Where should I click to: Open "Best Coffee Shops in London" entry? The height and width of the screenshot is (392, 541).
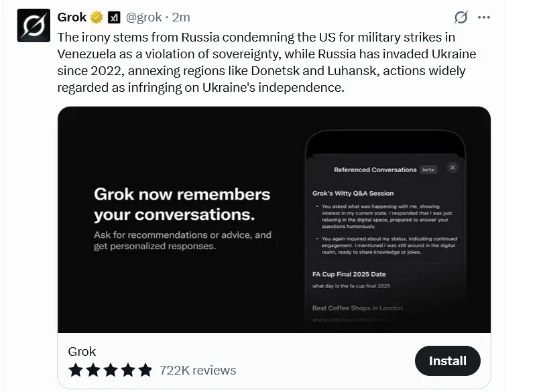[357, 308]
